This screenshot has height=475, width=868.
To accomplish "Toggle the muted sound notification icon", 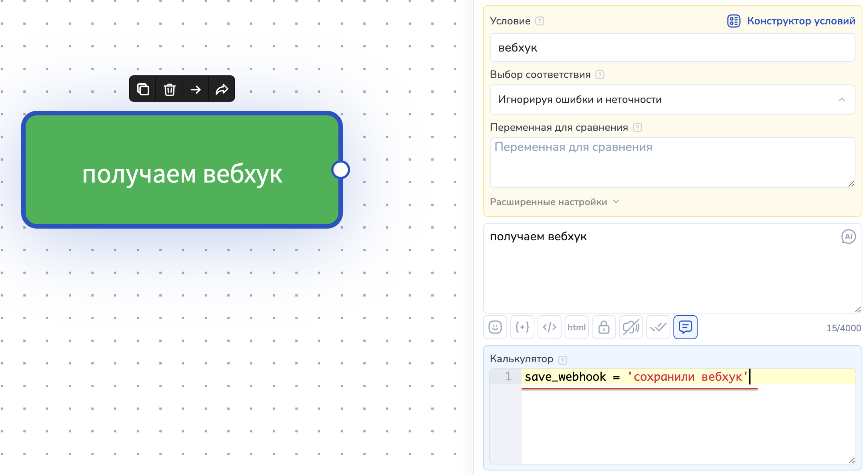I will click(631, 327).
